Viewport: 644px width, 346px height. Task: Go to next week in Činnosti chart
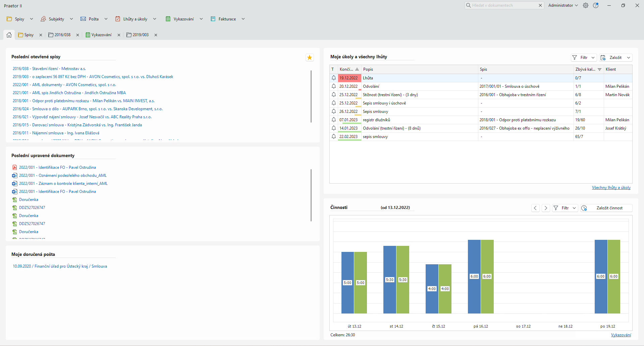(546, 208)
